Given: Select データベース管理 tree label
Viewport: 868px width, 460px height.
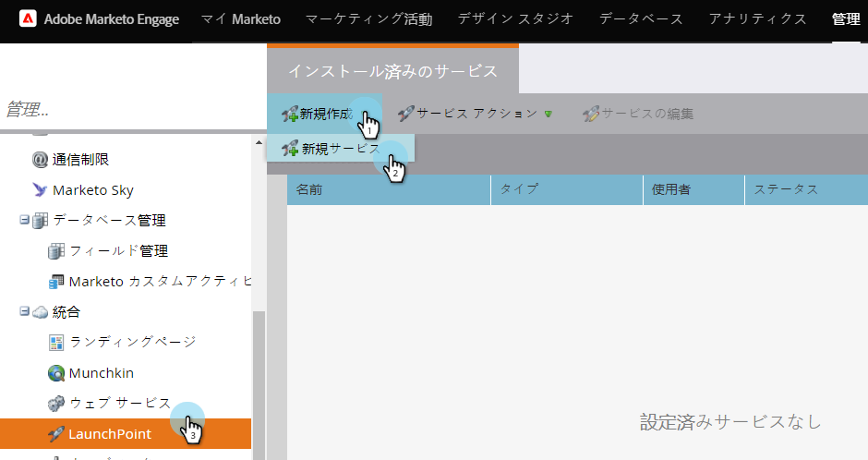Looking at the screenshot, I should (x=109, y=221).
